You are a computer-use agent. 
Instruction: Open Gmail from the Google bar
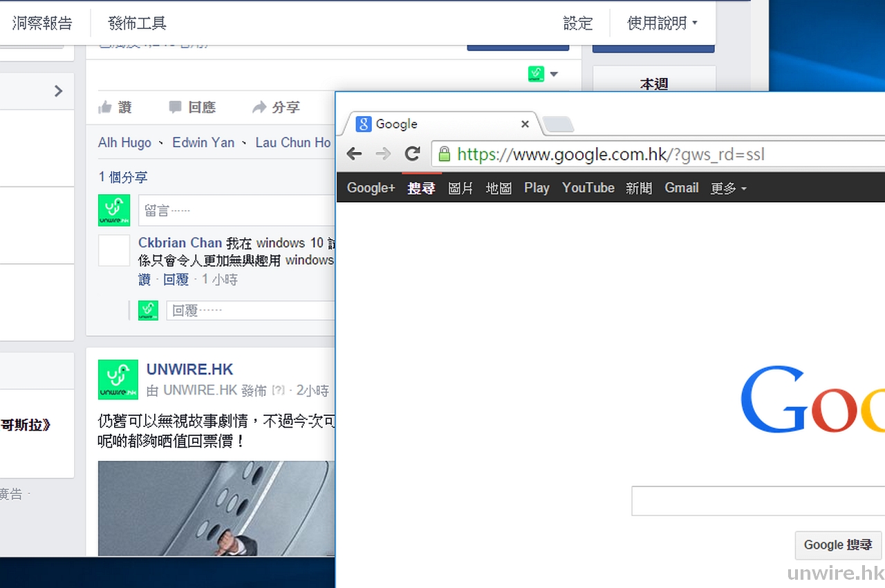[681, 188]
